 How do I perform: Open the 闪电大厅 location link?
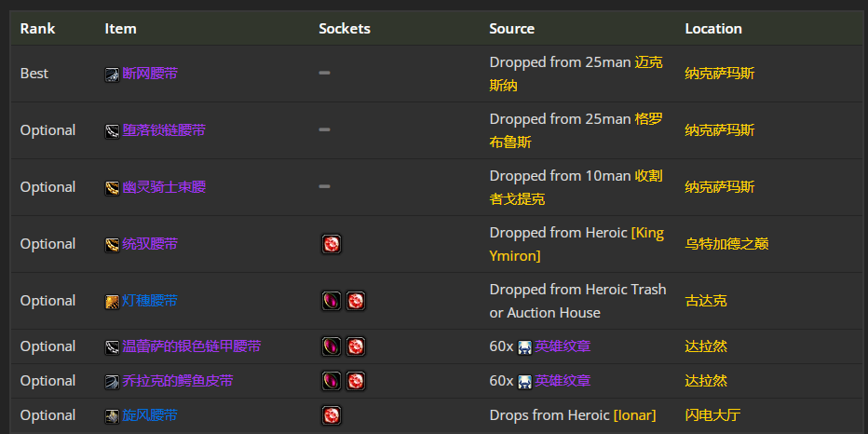[712, 415]
